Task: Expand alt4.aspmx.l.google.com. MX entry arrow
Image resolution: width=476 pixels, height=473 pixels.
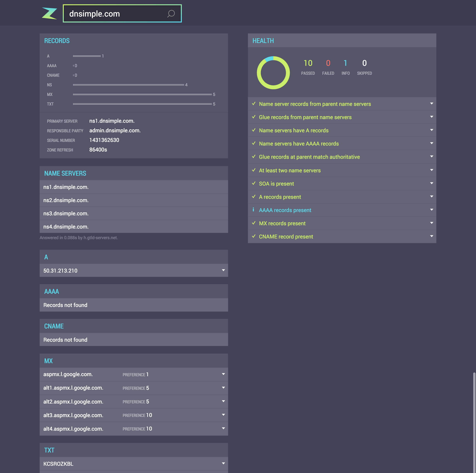Action: (223, 428)
